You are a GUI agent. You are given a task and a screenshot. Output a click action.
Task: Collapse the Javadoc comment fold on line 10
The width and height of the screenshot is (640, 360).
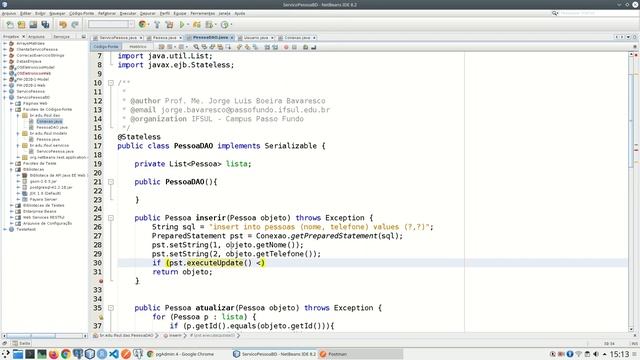[111, 83]
